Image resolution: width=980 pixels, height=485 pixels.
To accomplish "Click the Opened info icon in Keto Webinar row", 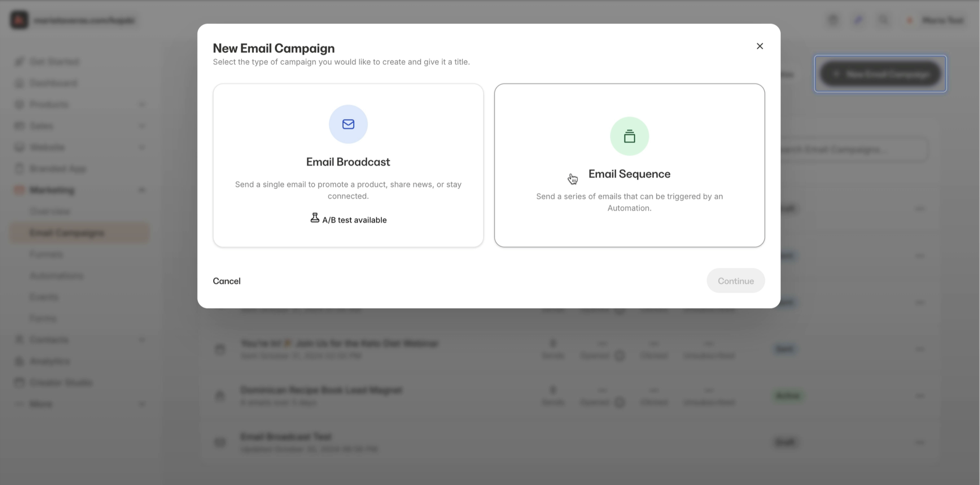I will (x=619, y=356).
